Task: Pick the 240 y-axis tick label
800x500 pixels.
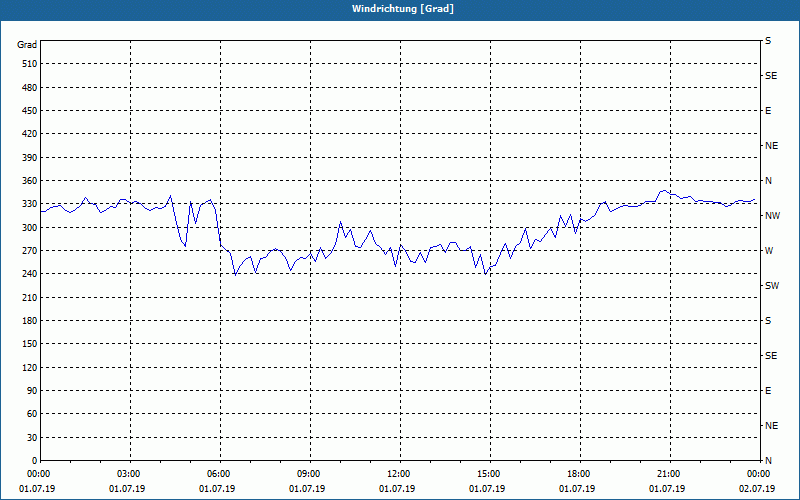Action: tap(30, 274)
